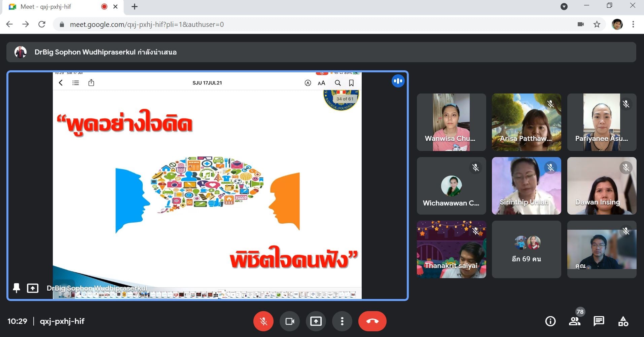644x337 pixels.
Task: Click the Present now screen share button
Action: click(x=316, y=321)
